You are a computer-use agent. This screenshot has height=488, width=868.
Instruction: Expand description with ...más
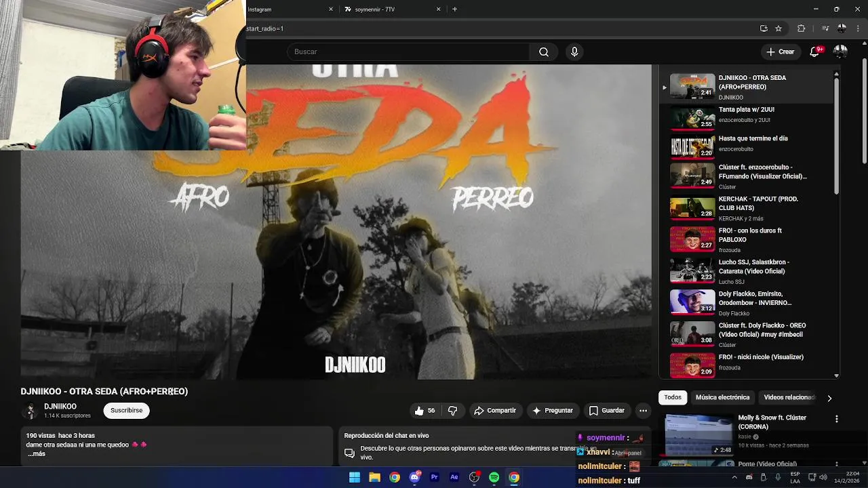37,453
